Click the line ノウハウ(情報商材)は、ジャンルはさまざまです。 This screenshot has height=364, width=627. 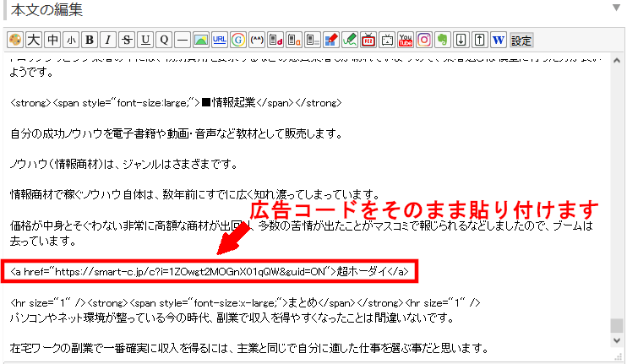[124, 164]
